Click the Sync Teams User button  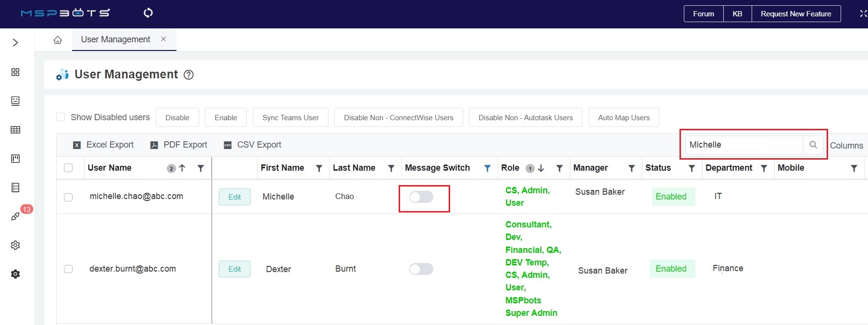coord(290,118)
